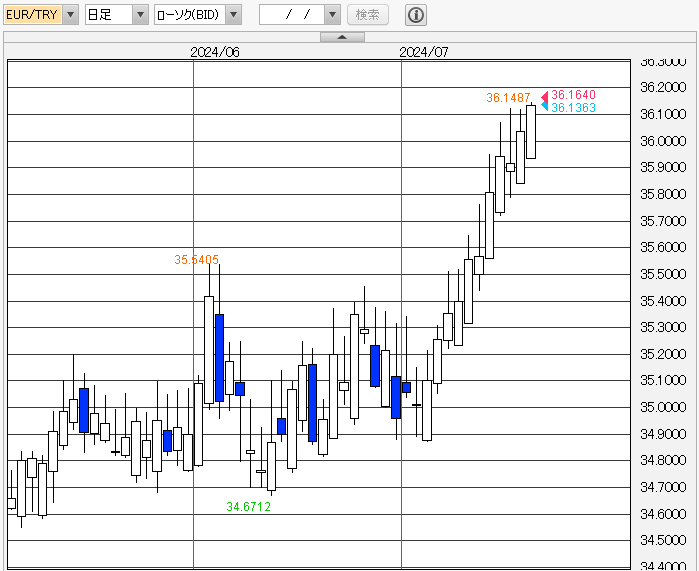This screenshot has height=571, width=699.
Task: Click the 35.5000 price axis label
Action: pyautogui.click(x=663, y=274)
